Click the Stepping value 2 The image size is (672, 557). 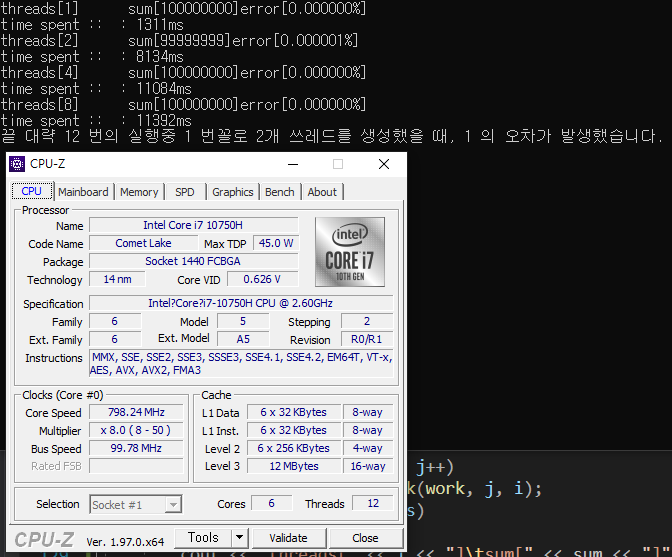coord(367,321)
